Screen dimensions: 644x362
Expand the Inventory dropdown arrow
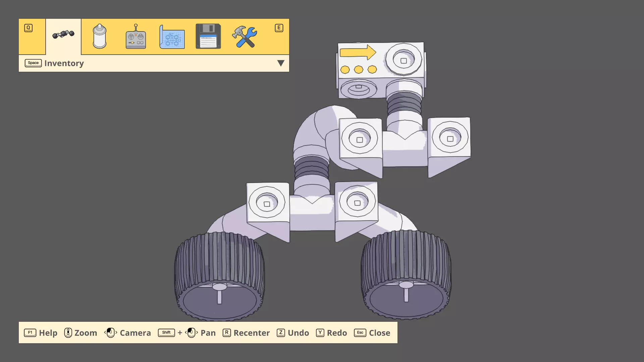point(281,63)
